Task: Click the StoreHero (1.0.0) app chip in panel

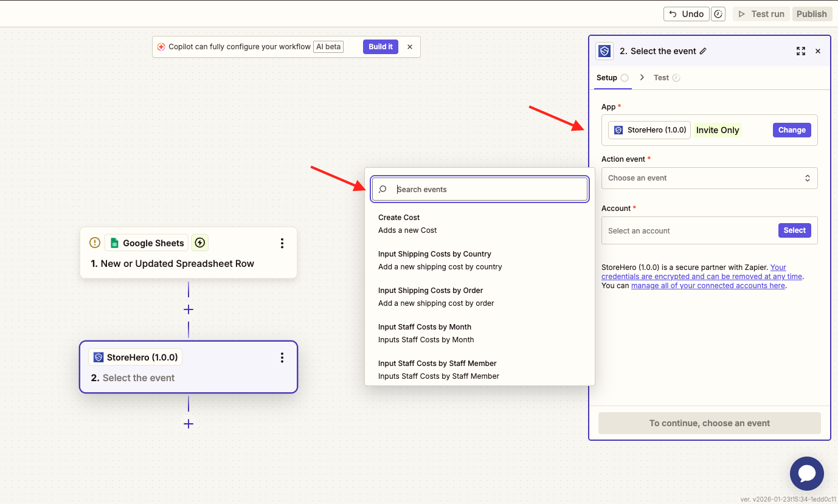Action: click(649, 130)
